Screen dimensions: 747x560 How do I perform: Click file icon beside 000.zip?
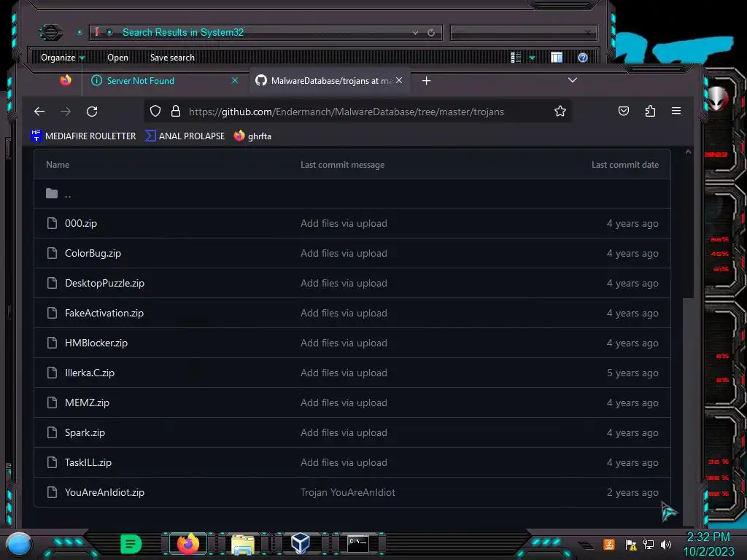point(52,223)
